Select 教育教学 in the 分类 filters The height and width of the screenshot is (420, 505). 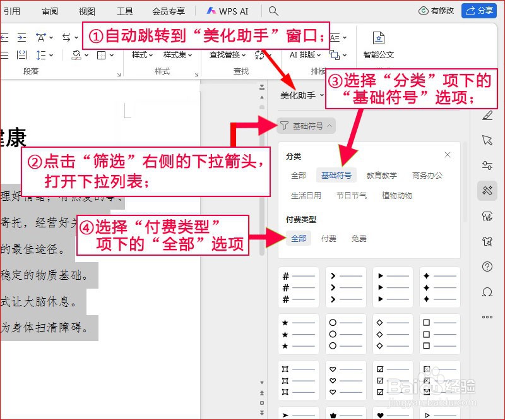pos(383,175)
